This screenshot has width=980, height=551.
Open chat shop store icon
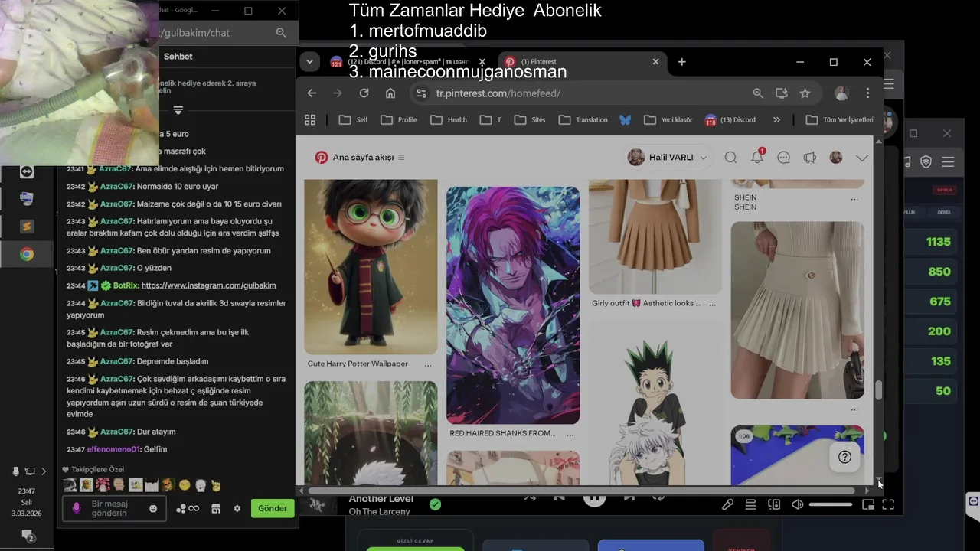(216, 508)
